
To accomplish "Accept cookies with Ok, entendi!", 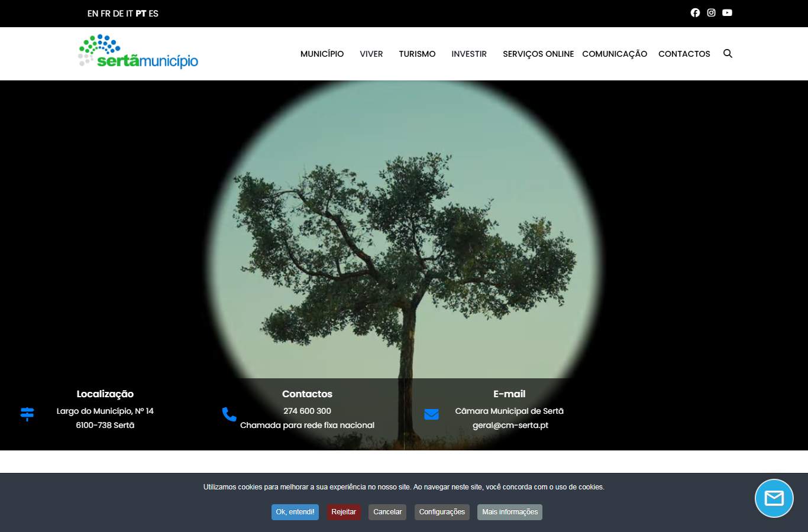I will point(295,512).
